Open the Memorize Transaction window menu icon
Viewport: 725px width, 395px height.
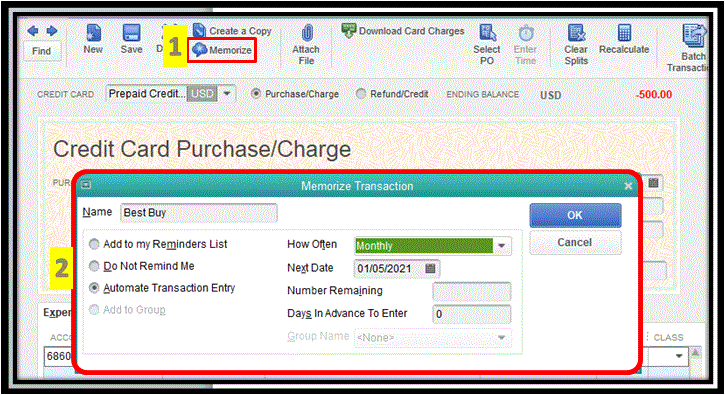[x=86, y=185]
